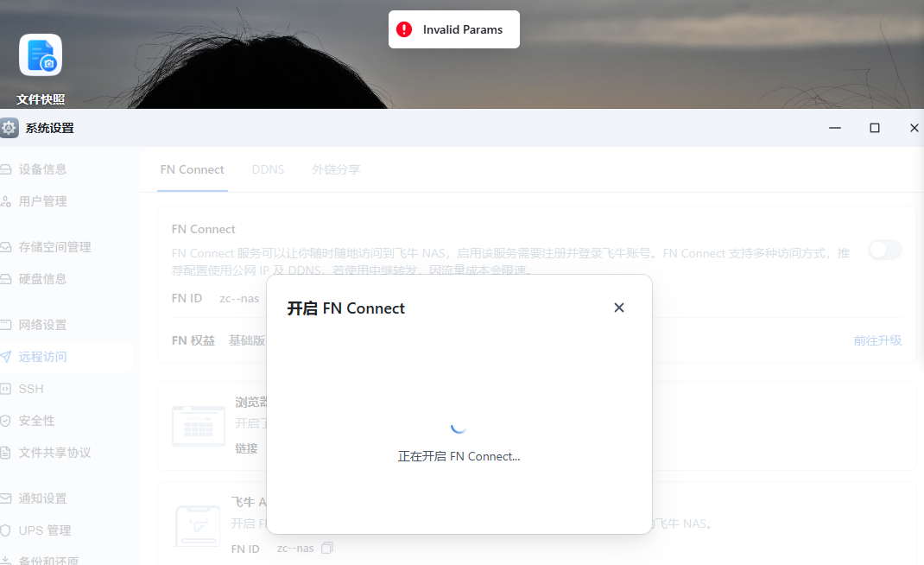Click the browser access illustration thumbnail
The width and height of the screenshot is (924, 565).
[x=199, y=426]
